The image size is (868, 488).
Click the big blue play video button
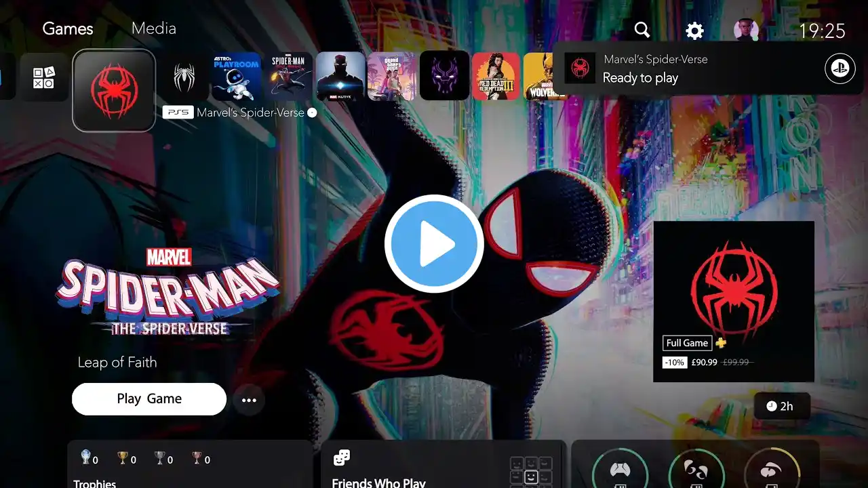(x=434, y=244)
